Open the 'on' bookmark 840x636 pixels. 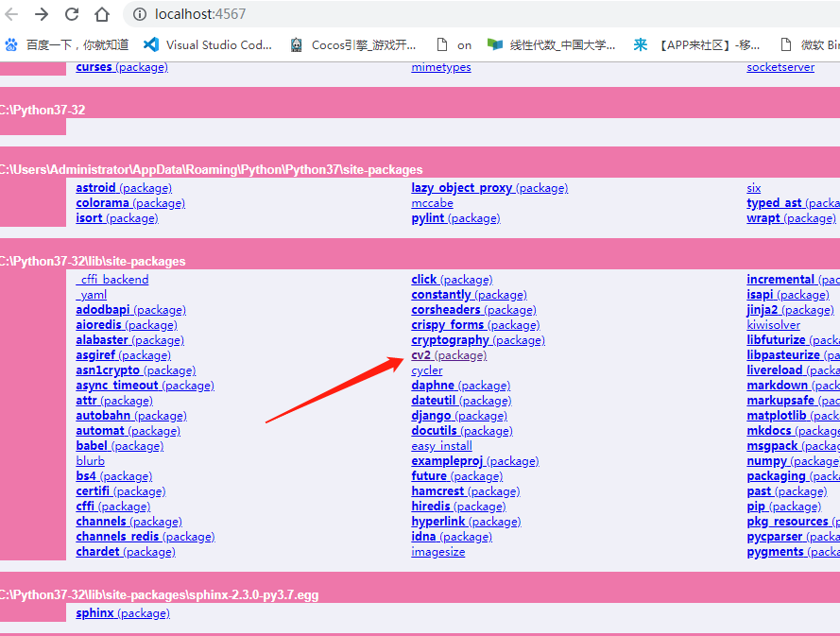click(454, 45)
